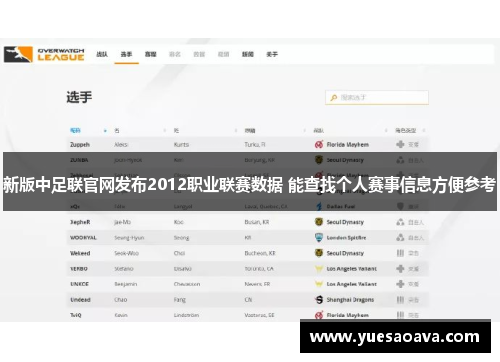Click hometown Bucheon, KR cell

pos(260,253)
